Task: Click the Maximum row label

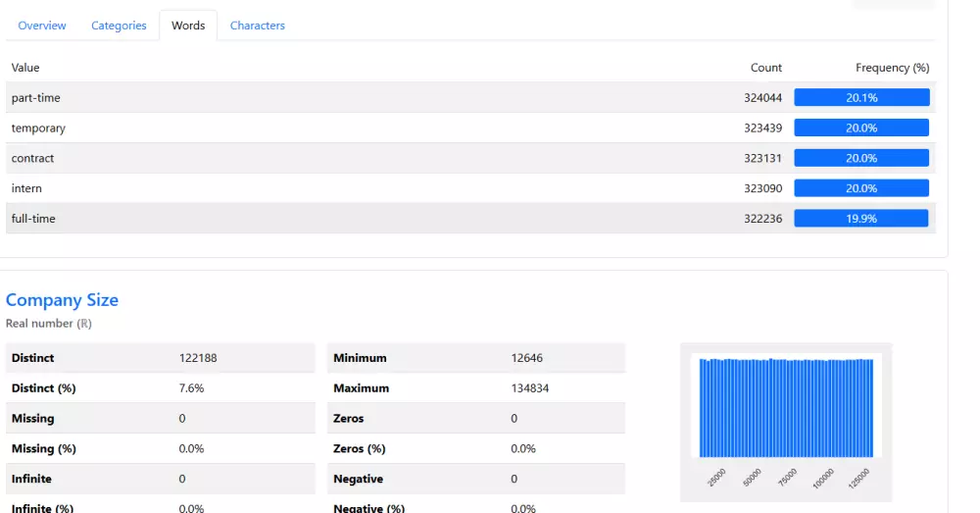Action: pyautogui.click(x=362, y=387)
